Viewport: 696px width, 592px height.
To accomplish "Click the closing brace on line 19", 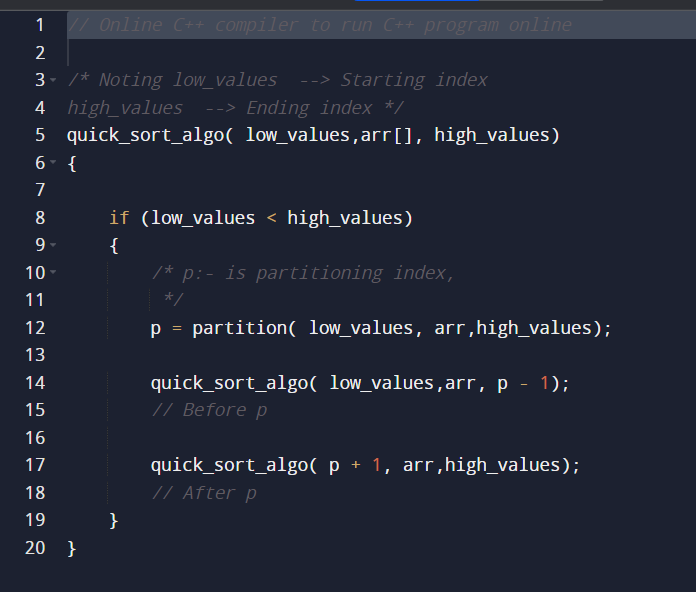I will tap(114, 521).
